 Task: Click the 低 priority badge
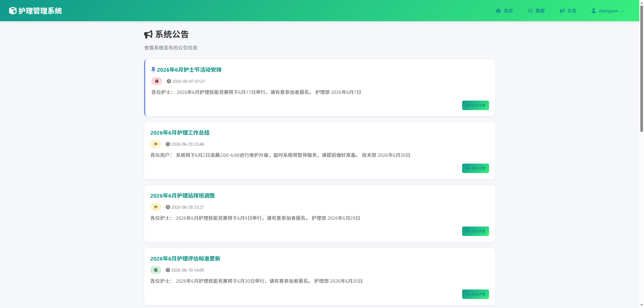[156, 270]
